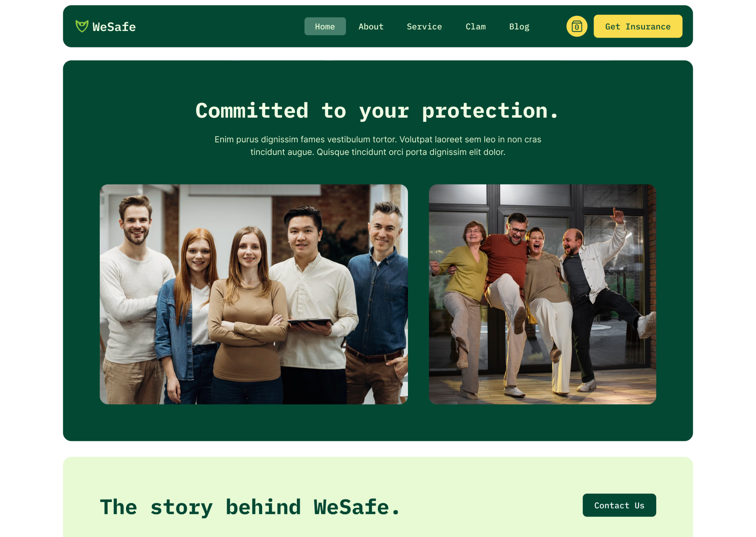
Task: Go to the About page
Action: [x=371, y=26]
